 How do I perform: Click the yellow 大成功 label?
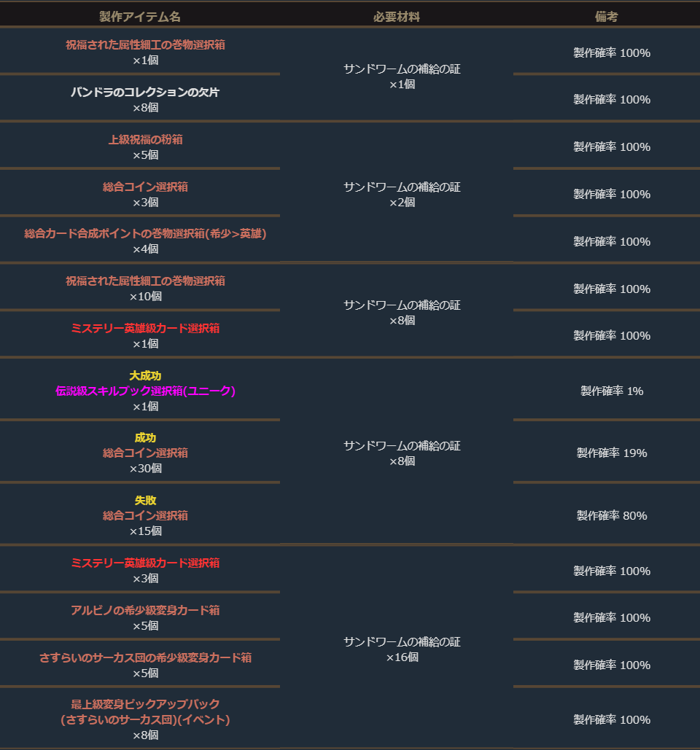[145, 375]
